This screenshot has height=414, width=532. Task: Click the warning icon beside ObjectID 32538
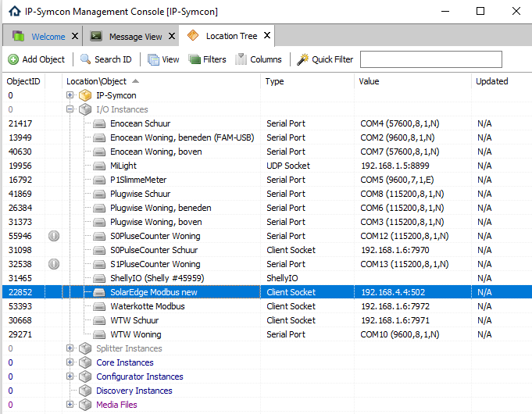[x=54, y=264]
